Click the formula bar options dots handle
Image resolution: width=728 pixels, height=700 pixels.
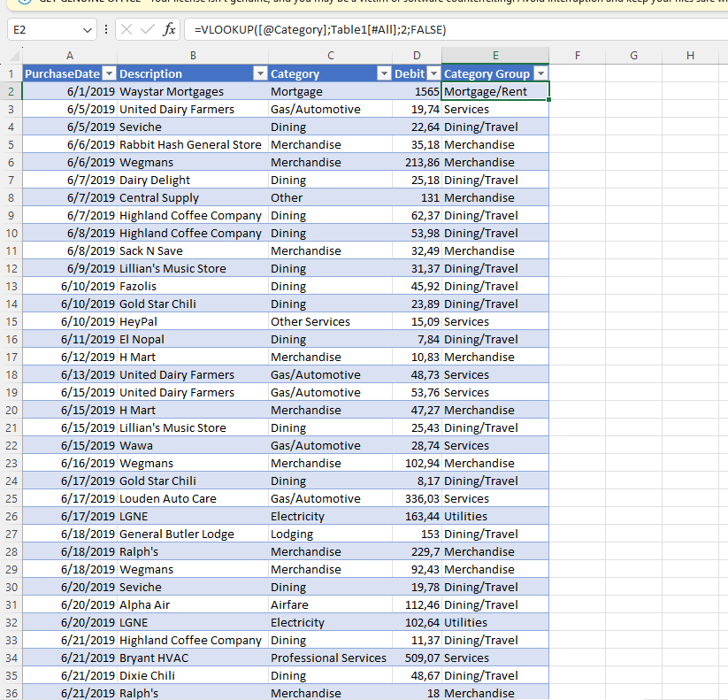106,30
